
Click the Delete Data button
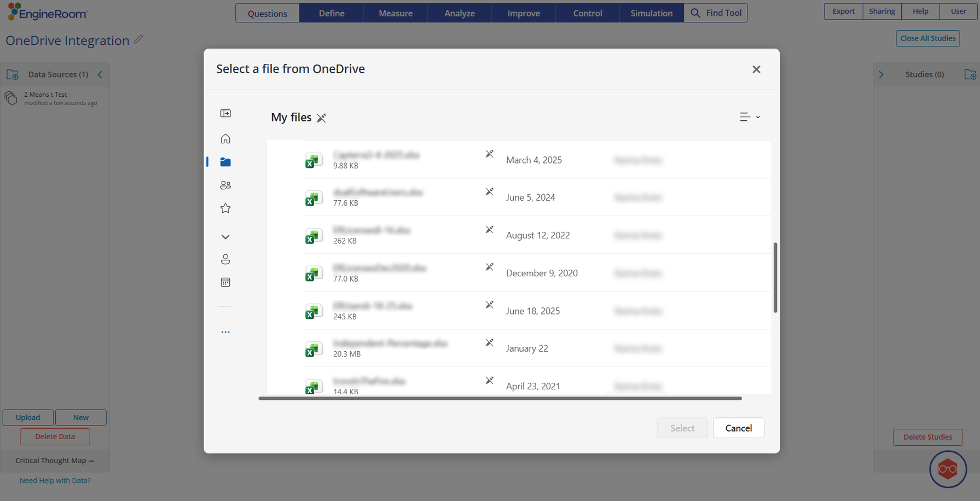[55, 437]
